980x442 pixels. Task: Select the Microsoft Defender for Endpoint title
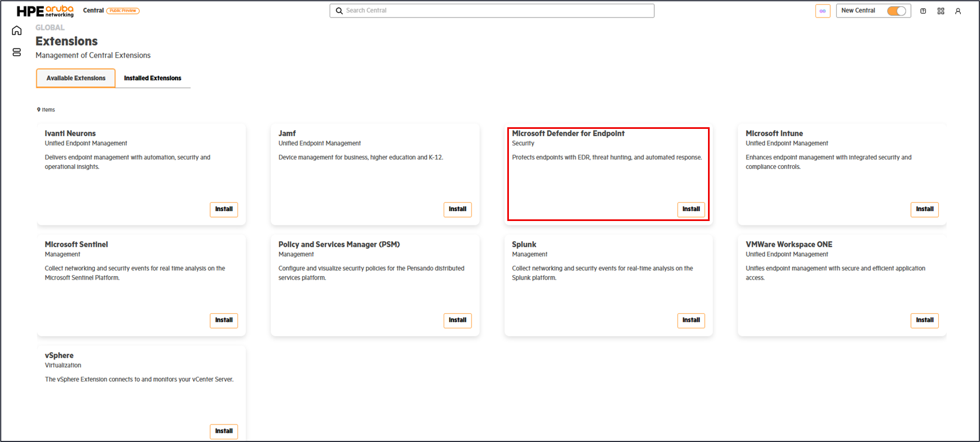[x=568, y=133]
